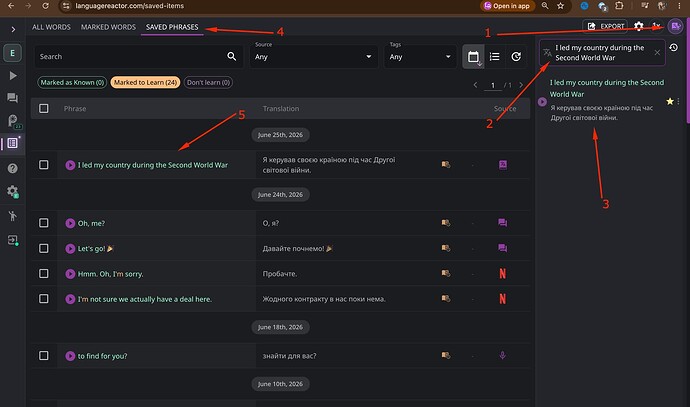Open the settings gear next to Export

tap(639, 26)
